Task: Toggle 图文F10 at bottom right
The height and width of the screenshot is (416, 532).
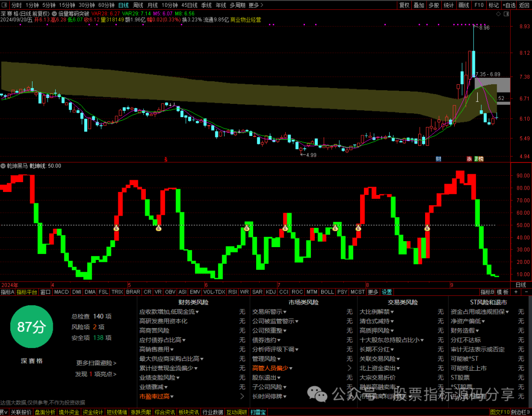Action: click(x=500, y=412)
